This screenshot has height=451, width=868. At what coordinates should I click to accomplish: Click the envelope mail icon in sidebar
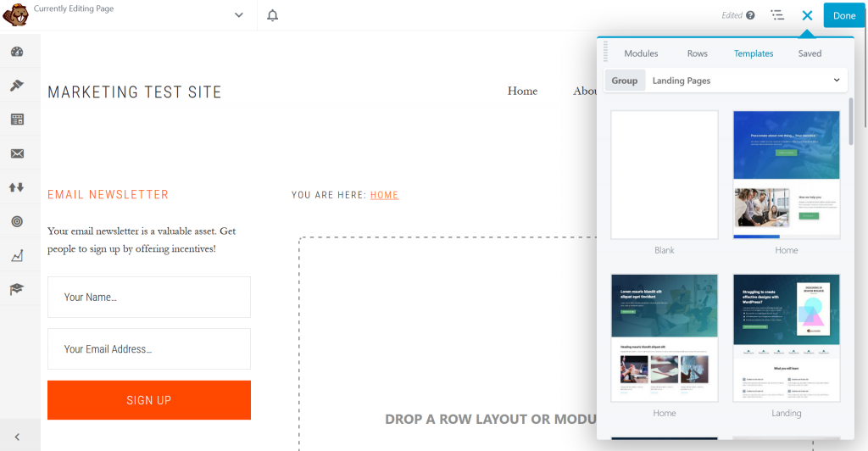coord(17,153)
